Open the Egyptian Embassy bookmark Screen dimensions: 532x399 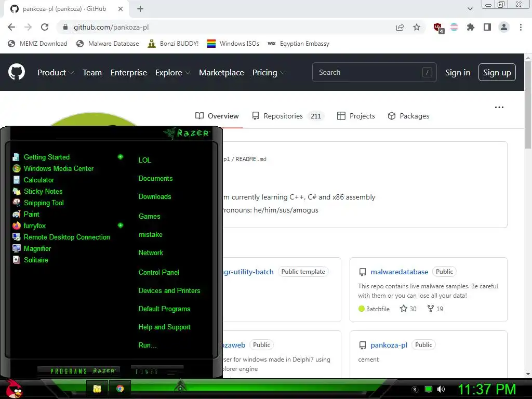point(298,44)
